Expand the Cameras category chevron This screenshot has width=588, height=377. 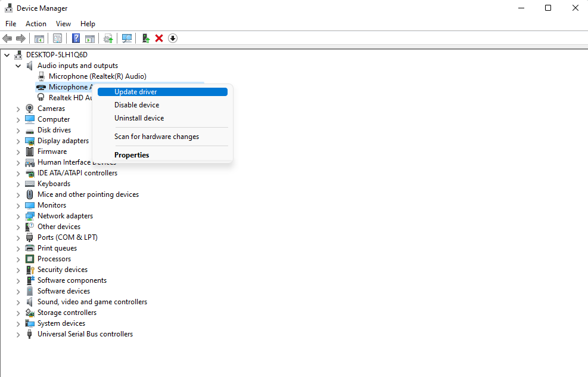pos(18,109)
